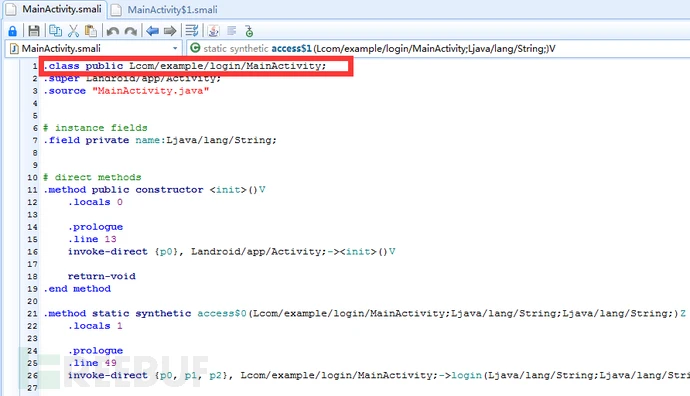This screenshot has width=690, height=396.
Task: Copy selection using the copy icon
Action: coord(55,31)
